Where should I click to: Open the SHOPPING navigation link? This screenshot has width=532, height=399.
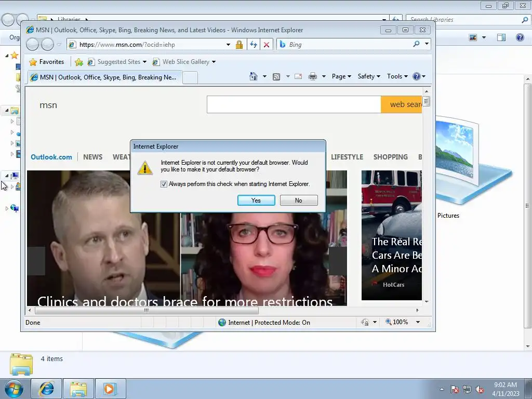(391, 157)
